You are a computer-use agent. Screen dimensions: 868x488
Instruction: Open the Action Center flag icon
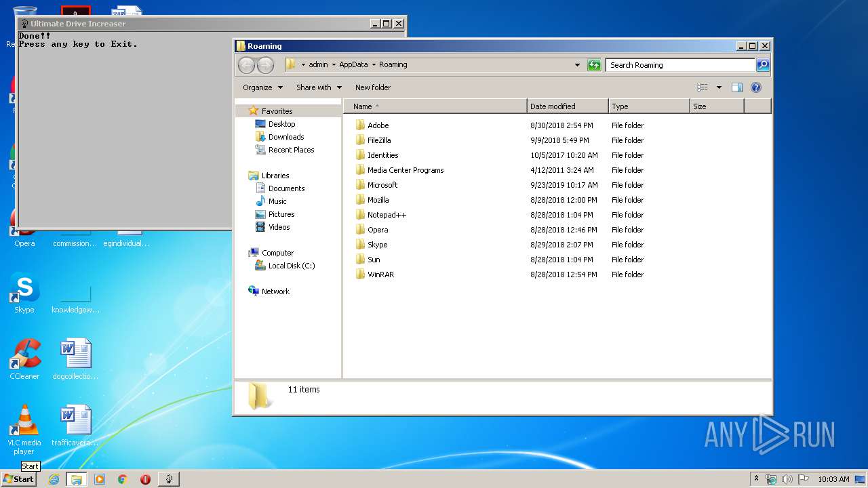804,479
